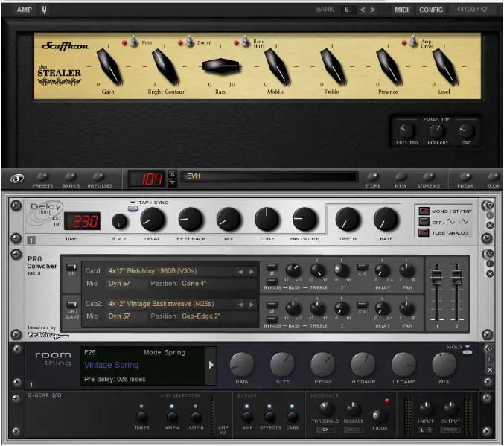Click the New preset button
The image size is (504, 446).
(x=401, y=176)
